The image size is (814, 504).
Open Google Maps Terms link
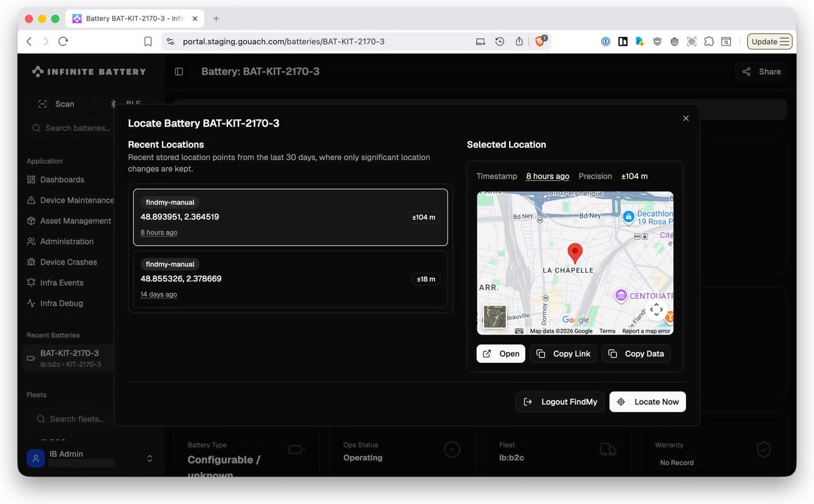[x=607, y=331]
